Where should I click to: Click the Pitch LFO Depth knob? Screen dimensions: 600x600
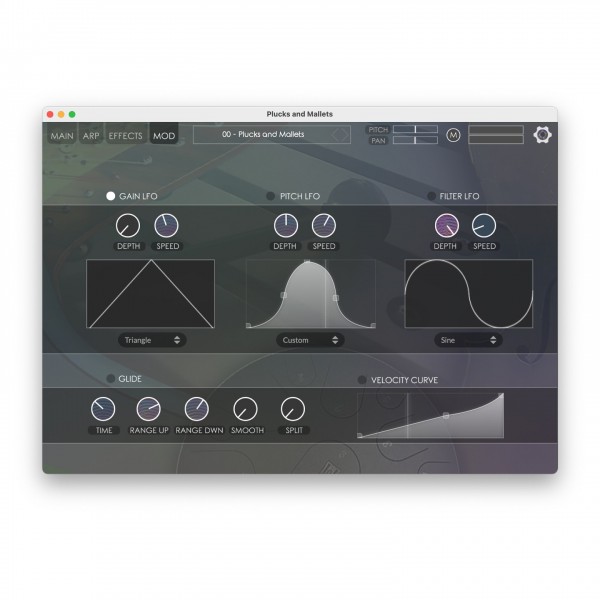click(x=286, y=225)
